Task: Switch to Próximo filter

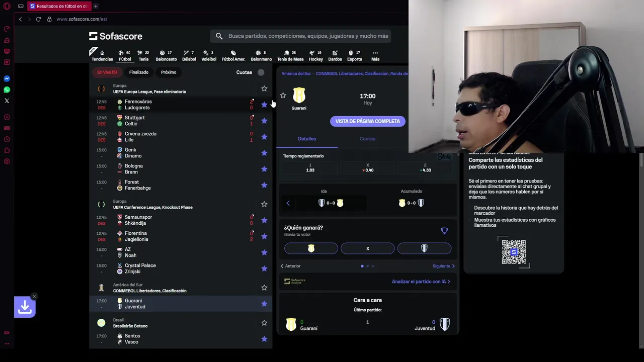Action: coord(169,72)
